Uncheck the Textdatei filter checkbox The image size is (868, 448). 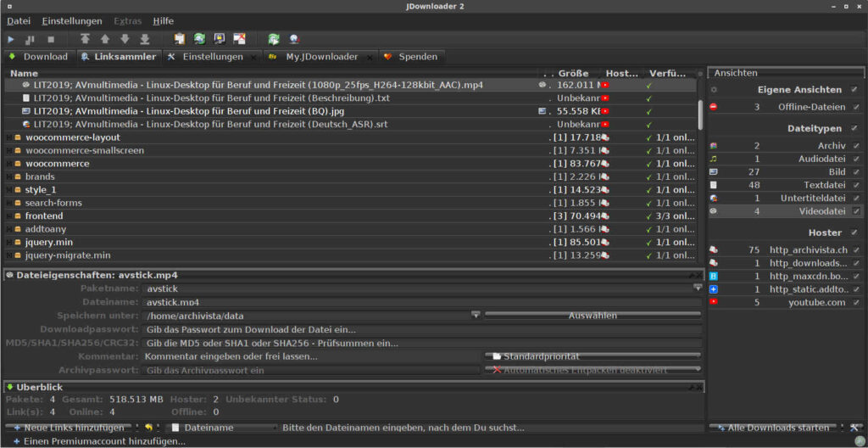[x=856, y=185]
